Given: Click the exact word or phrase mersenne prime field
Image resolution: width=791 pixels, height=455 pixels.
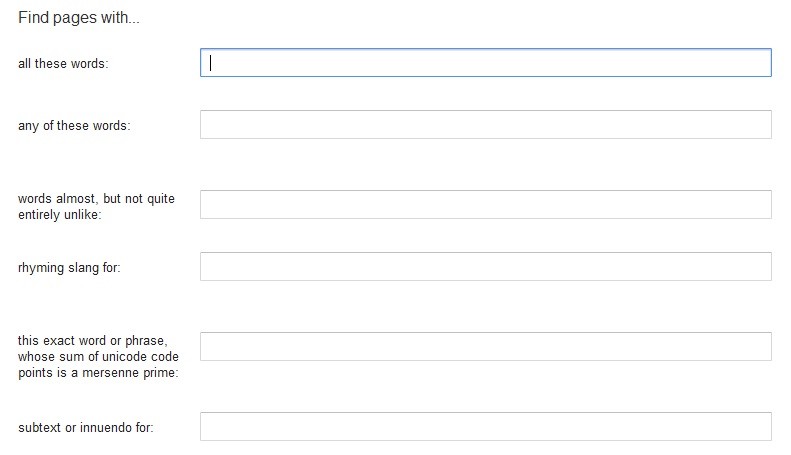Looking at the screenshot, I should [x=485, y=346].
